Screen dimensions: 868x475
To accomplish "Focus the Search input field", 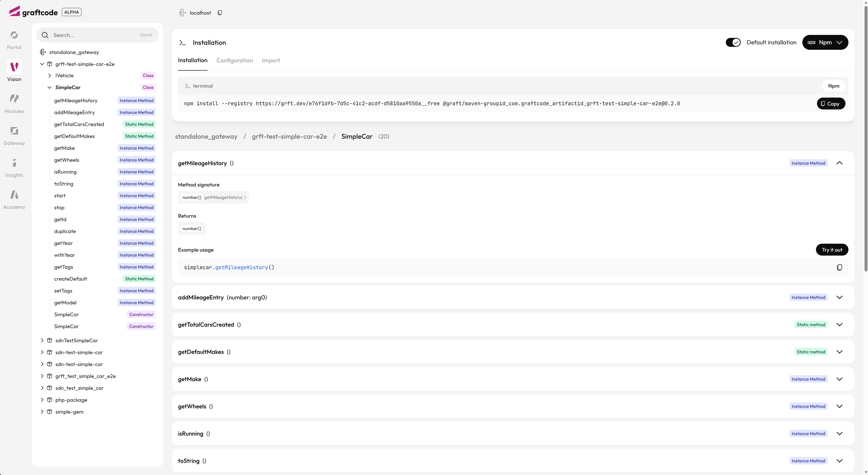I will pos(97,35).
